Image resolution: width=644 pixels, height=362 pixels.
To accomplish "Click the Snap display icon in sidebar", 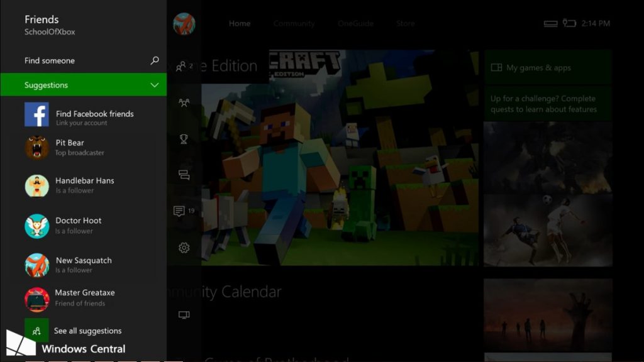I will point(184,315).
